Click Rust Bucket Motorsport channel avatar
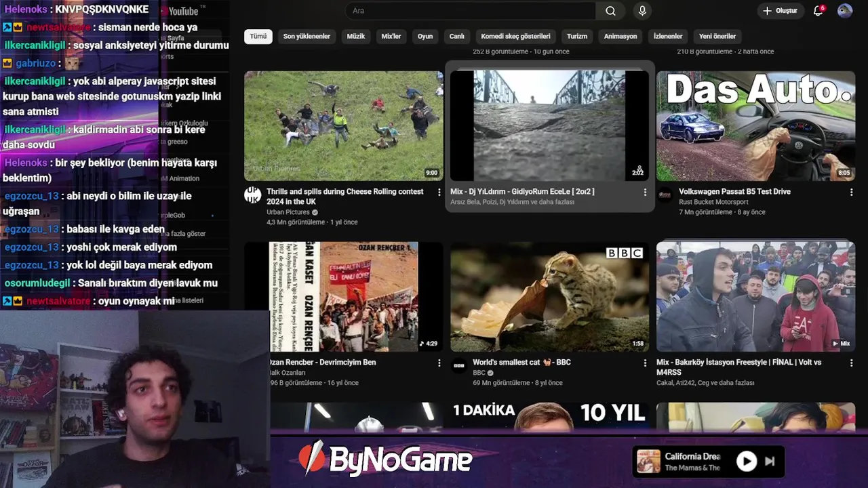 pos(665,195)
